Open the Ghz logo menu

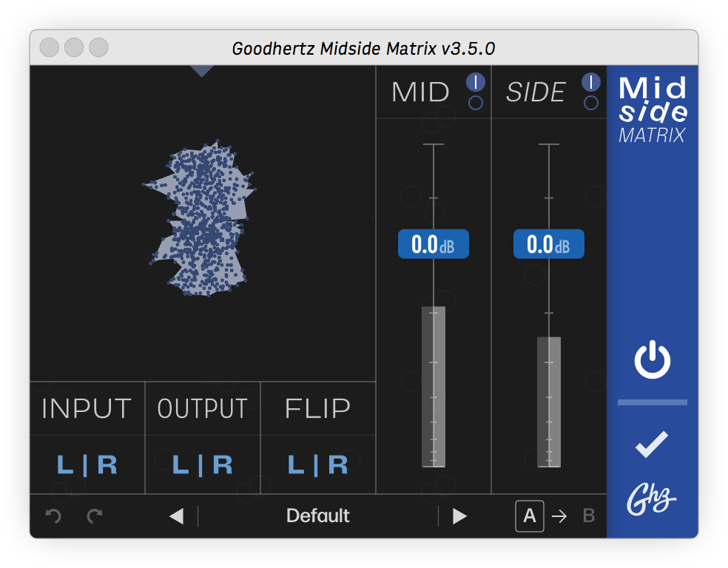(x=651, y=499)
